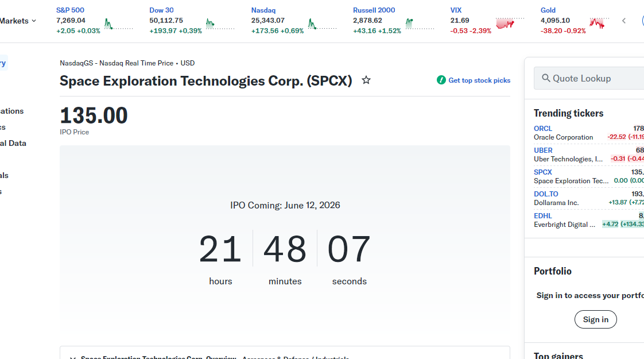Click Get top stock picks link
Screen dimensions: 644x359
(x=479, y=80)
